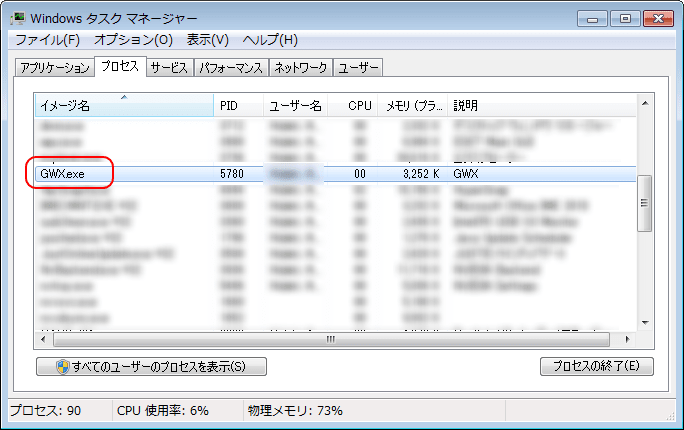Viewport: 684px width, 430px height.
Task: Click the プロセス: 90 status entry
Action: click(x=46, y=410)
